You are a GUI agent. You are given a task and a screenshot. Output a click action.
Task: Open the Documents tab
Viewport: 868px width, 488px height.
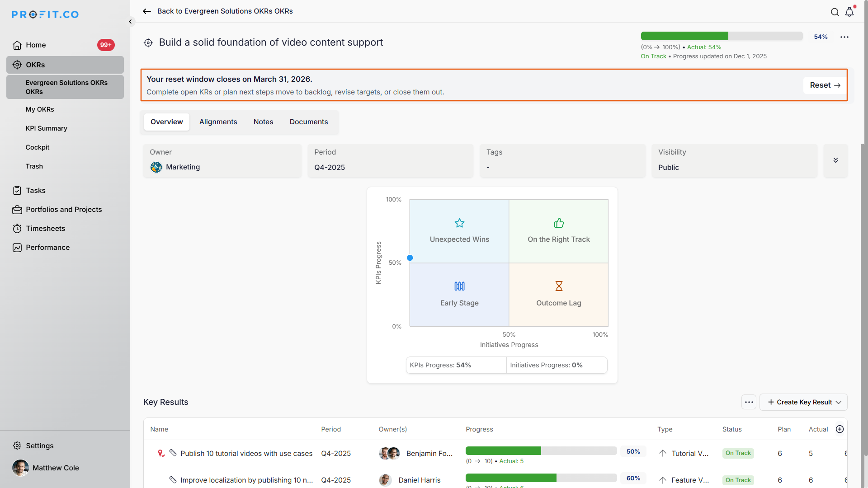[x=309, y=122]
